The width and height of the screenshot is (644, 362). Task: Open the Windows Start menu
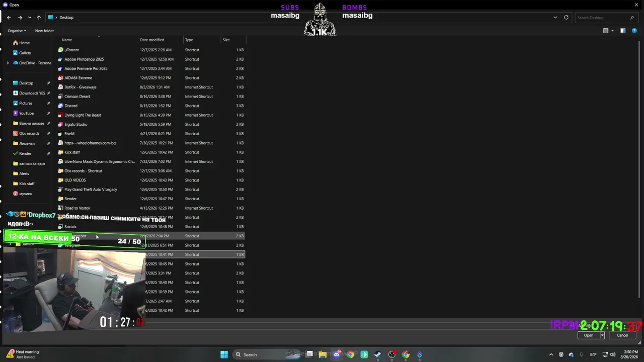[224, 354]
